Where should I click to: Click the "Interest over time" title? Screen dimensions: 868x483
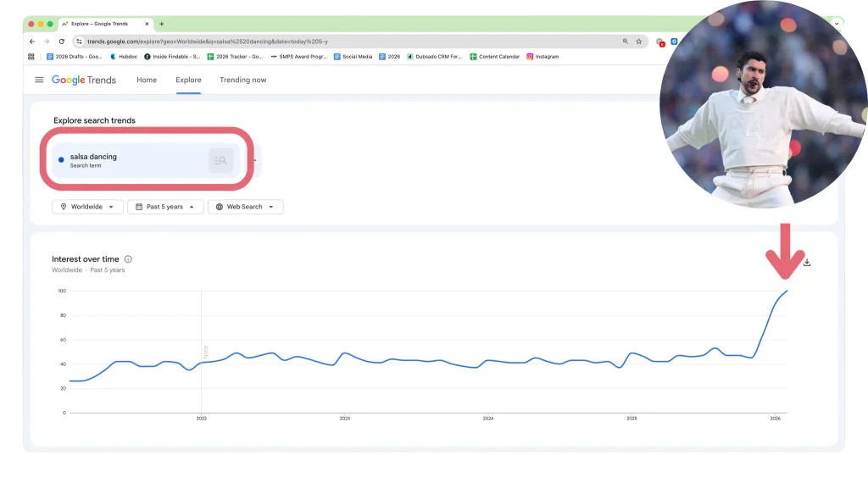coord(86,259)
